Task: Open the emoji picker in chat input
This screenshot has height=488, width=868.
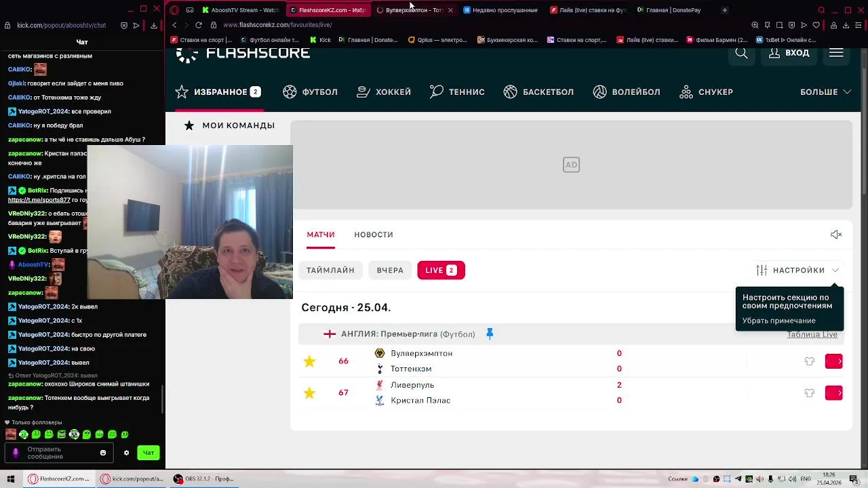Action: (103, 453)
